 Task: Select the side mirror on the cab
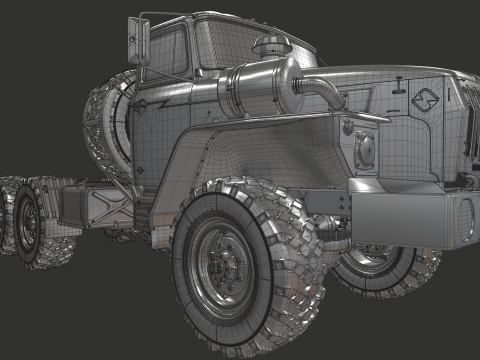(x=139, y=40)
